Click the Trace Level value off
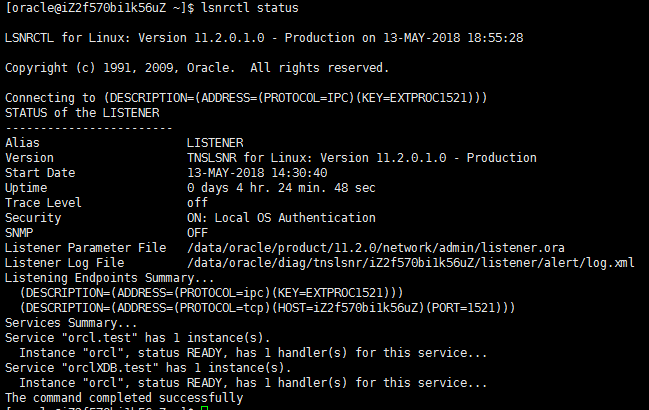 tap(197, 202)
